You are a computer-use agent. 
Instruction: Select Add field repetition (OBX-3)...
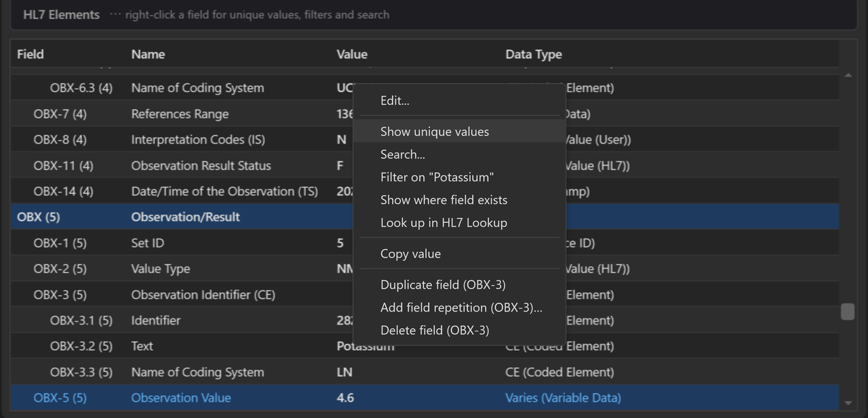(459, 308)
